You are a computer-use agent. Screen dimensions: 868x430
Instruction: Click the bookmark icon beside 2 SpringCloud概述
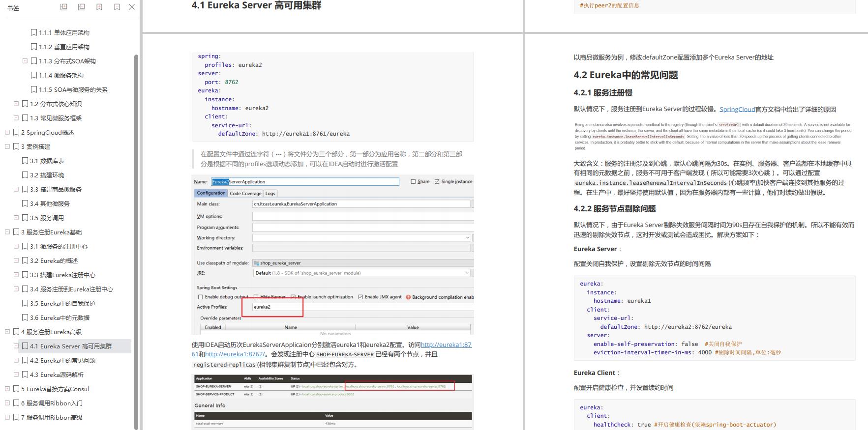[x=16, y=132]
